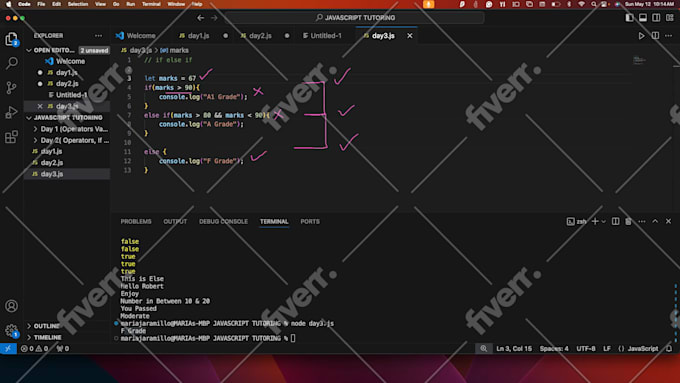
Task: Close day3.js from Open Editors list
Action: pyautogui.click(x=40, y=106)
